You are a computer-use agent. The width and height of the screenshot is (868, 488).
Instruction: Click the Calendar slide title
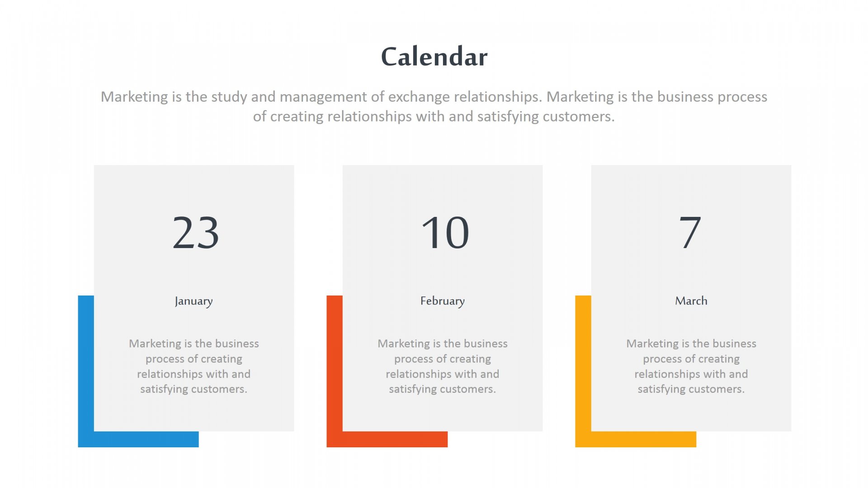(x=434, y=57)
